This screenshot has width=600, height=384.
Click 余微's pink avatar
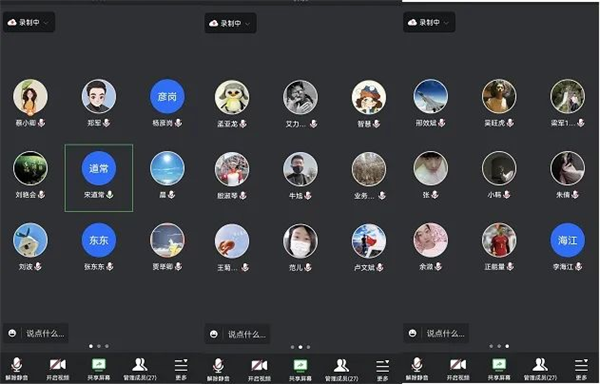click(430, 240)
